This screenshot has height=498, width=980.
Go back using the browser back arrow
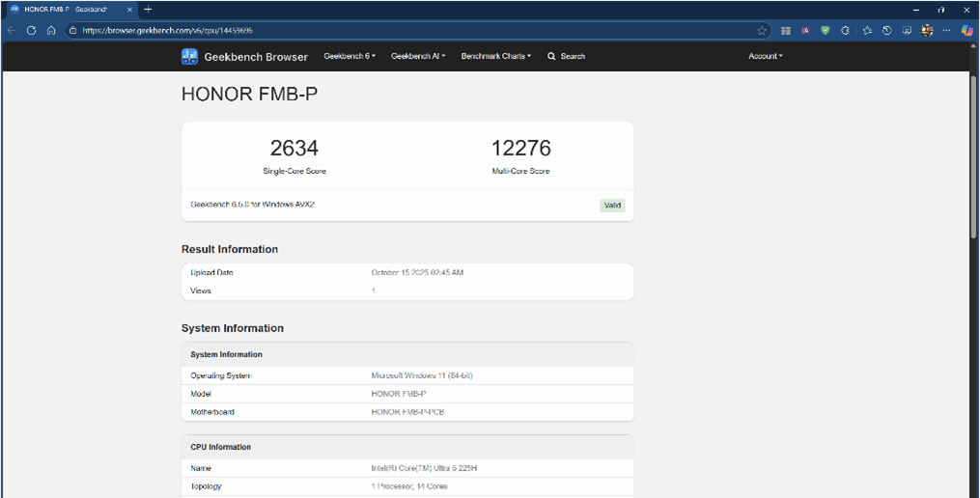point(12,30)
